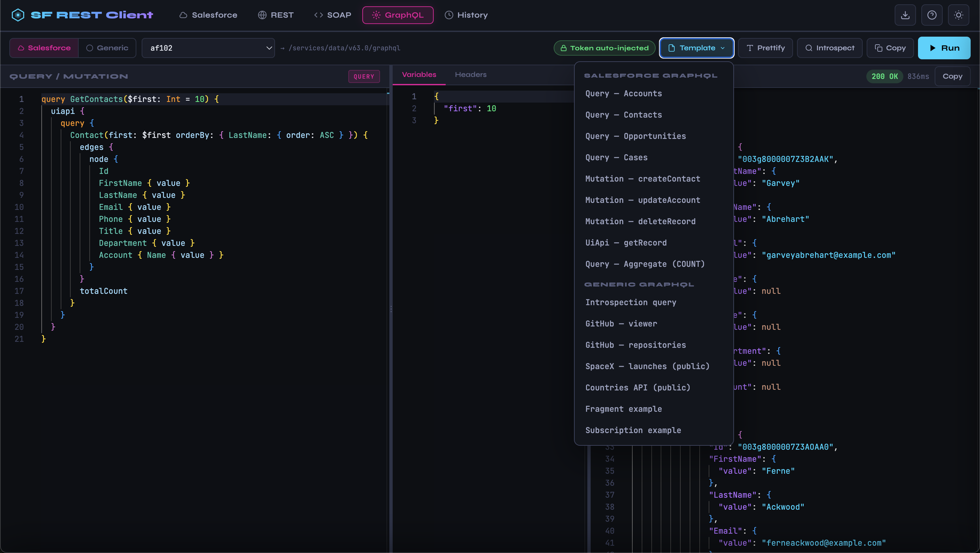Choose GitHub — viewer template

[654, 324]
